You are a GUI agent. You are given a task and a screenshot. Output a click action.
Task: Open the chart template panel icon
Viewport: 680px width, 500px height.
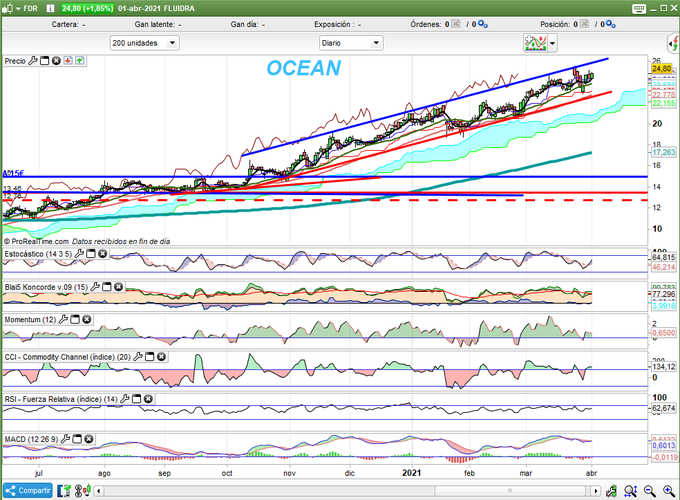pyautogui.click(x=64, y=491)
